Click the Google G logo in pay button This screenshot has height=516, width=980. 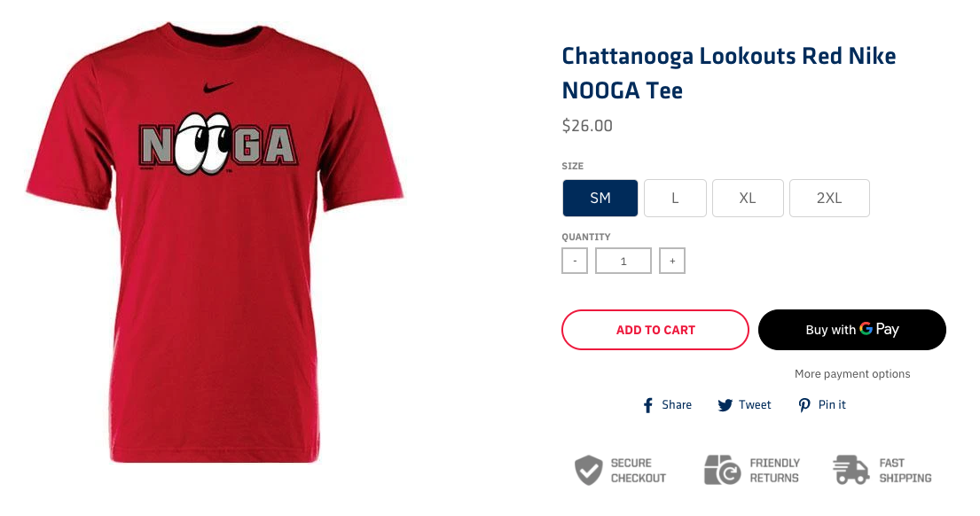[x=866, y=329]
